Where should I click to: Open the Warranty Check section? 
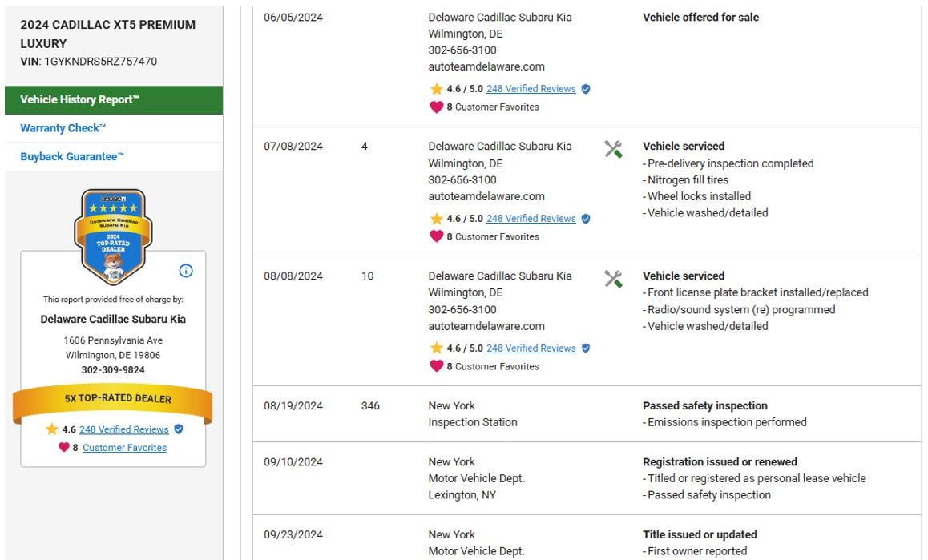[63, 128]
